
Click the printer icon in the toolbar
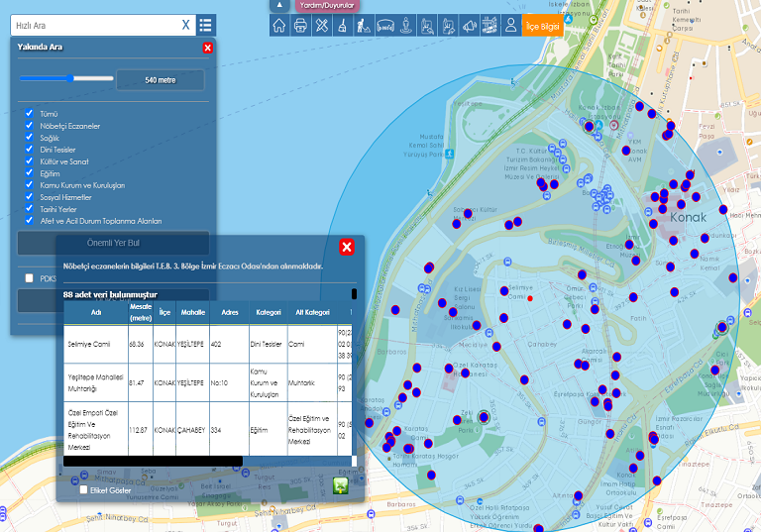(x=300, y=26)
